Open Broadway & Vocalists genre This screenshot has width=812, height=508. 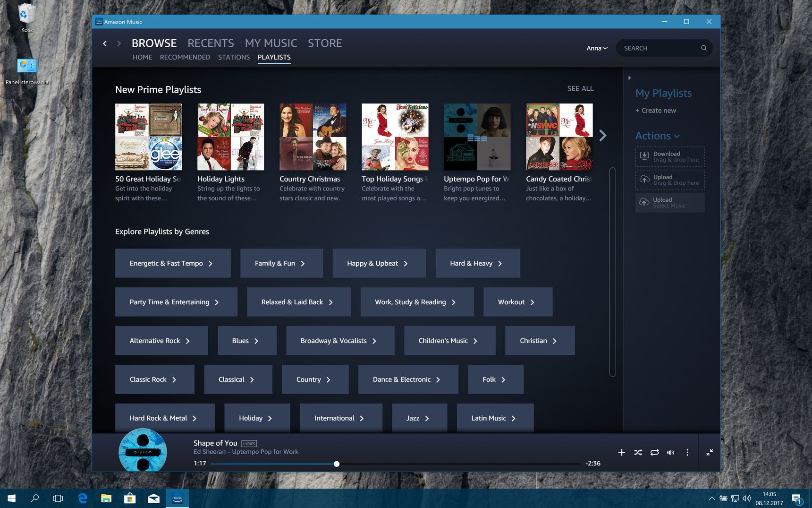coord(340,341)
